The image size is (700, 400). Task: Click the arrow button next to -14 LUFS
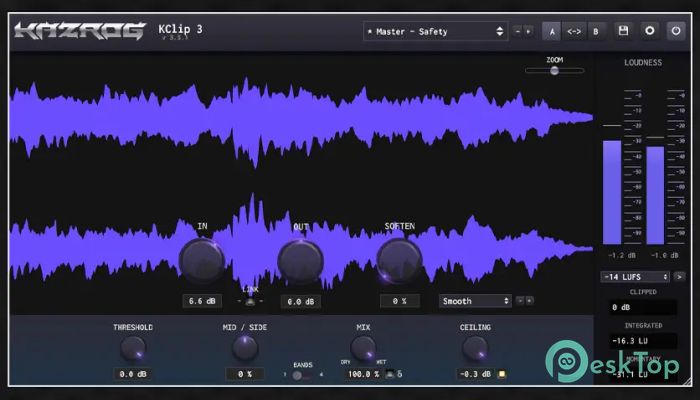click(x=679, y=277)
